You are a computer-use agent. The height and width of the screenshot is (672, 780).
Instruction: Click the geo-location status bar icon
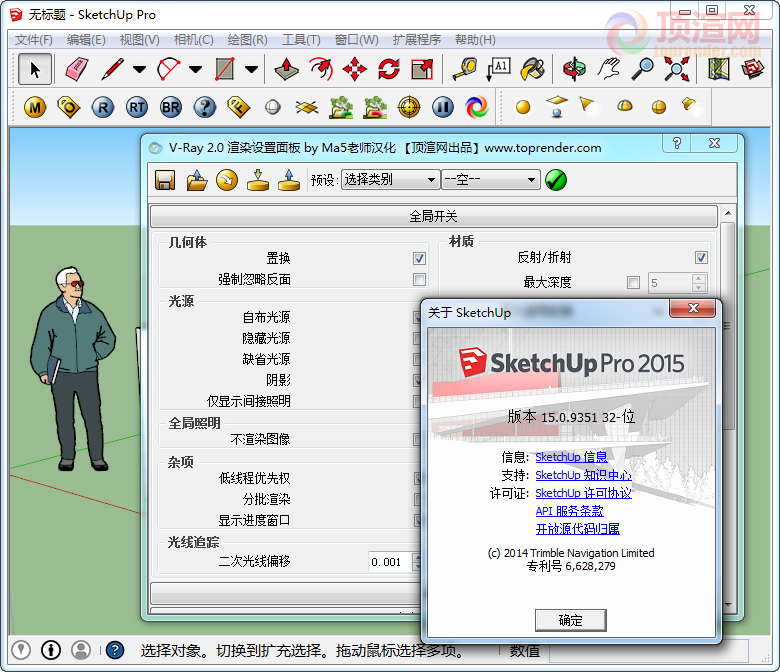coord(21,650)
